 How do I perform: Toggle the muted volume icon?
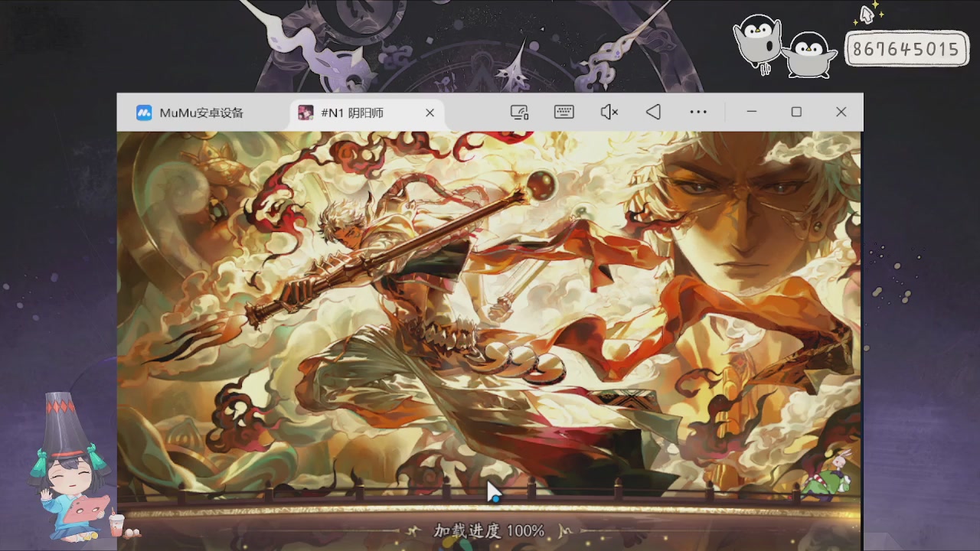tap(609, 112)
